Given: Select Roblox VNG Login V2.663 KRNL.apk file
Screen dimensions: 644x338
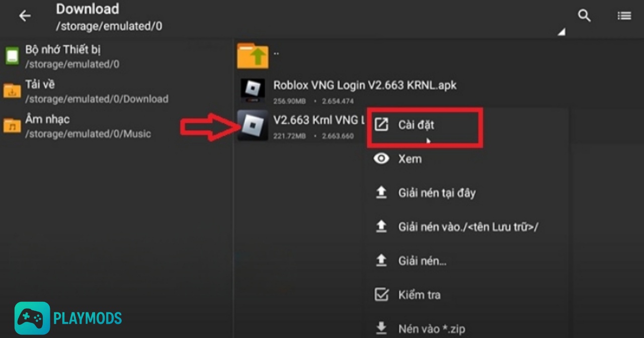Looking at the screenshot, I should pos(365,85).
